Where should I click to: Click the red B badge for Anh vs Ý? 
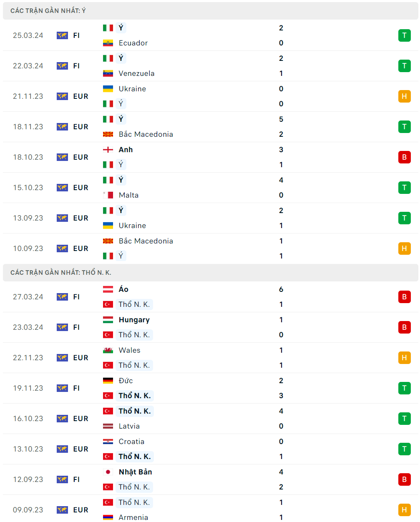click(x=404, y=157)
